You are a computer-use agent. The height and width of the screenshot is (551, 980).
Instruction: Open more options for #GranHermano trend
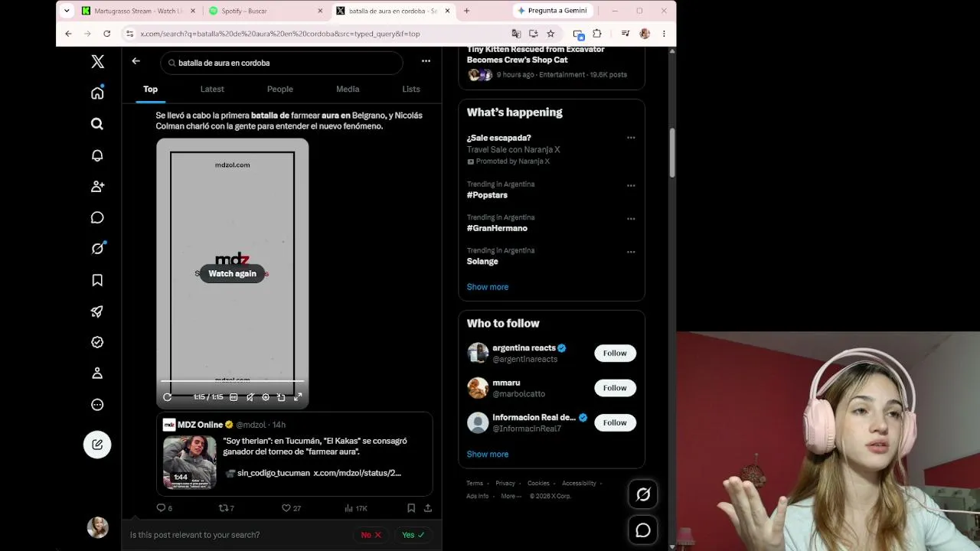(x=631, y=219)
